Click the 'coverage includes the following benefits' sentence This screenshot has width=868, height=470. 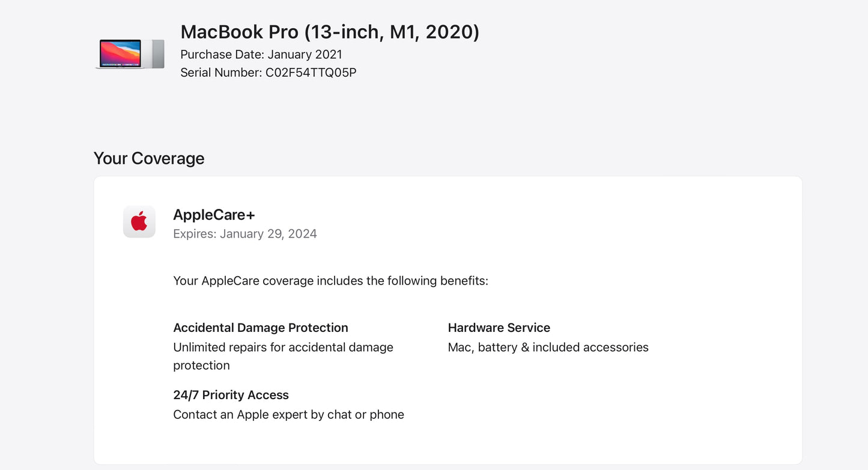click(330, 281)
